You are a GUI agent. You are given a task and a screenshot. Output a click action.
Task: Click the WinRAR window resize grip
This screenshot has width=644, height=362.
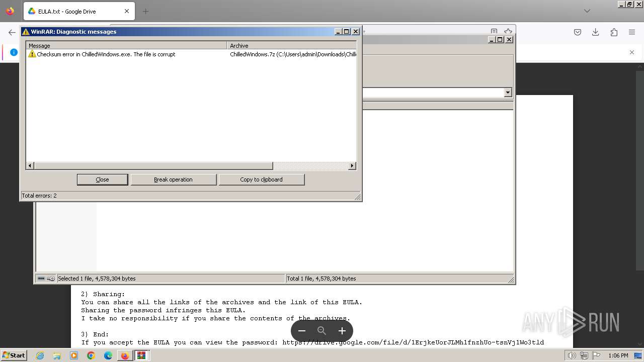[511, 280]
